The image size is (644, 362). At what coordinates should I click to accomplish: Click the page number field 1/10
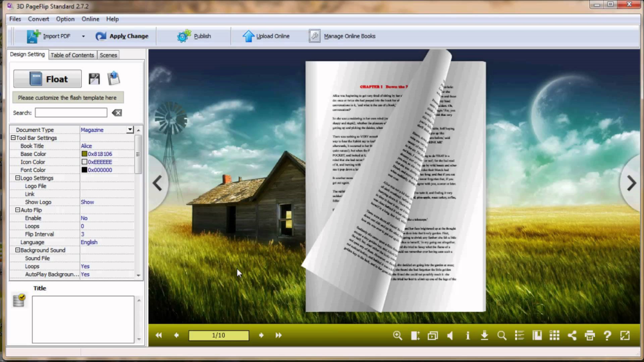tap(218, 336)
